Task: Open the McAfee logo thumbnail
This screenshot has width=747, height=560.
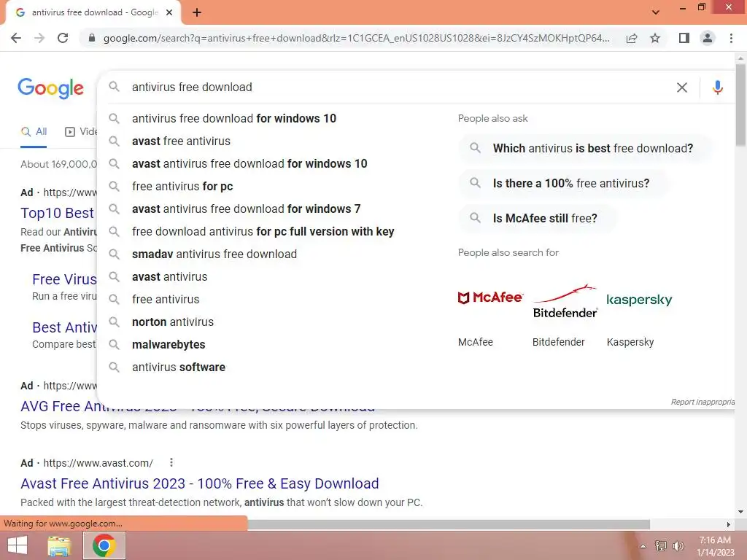Action: pos(490,298)
